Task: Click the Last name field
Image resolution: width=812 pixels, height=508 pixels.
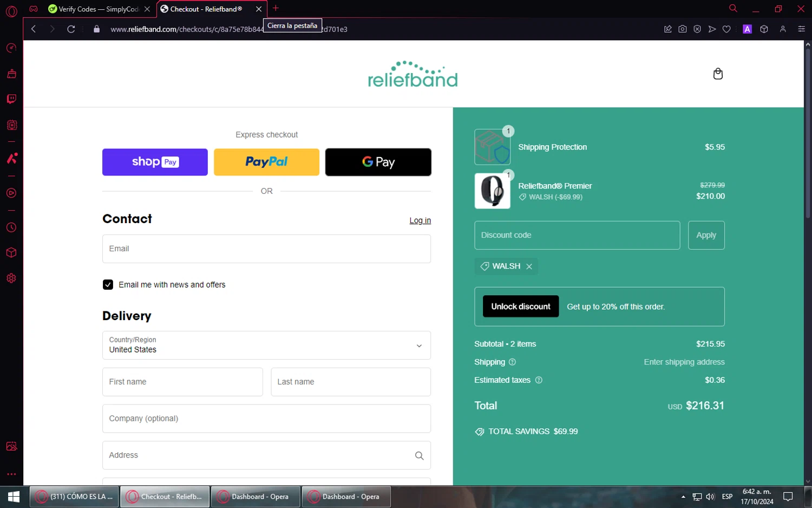Action: click(351, 382)
